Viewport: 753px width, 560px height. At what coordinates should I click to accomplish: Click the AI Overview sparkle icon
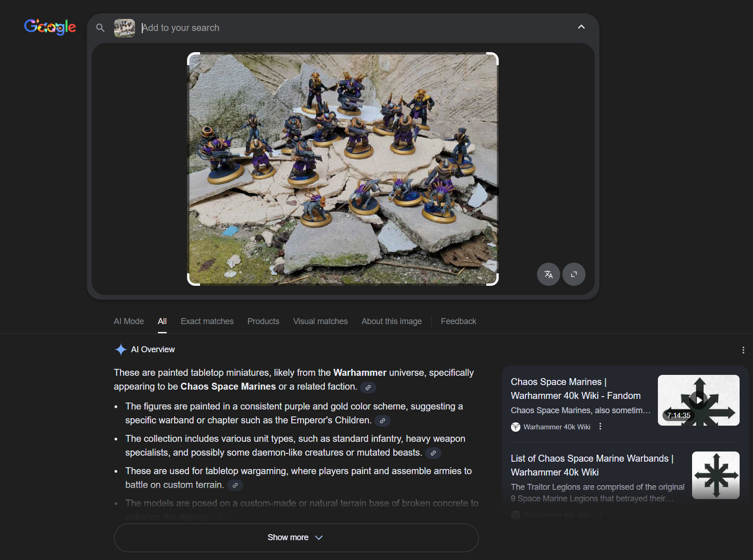click(120, 349)
